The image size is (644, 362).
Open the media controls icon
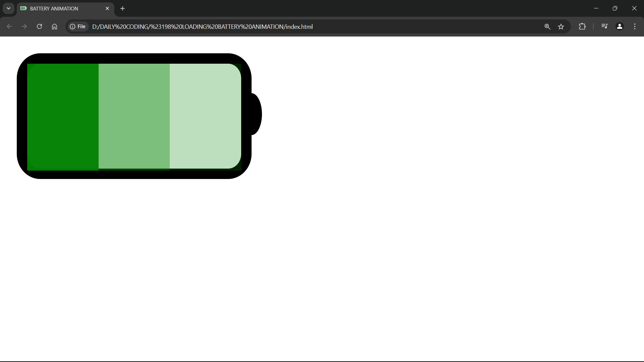pos(604,26)
